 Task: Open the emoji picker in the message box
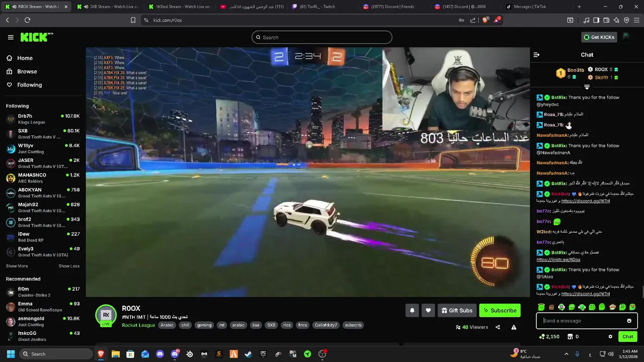click(x=629, y=321)
